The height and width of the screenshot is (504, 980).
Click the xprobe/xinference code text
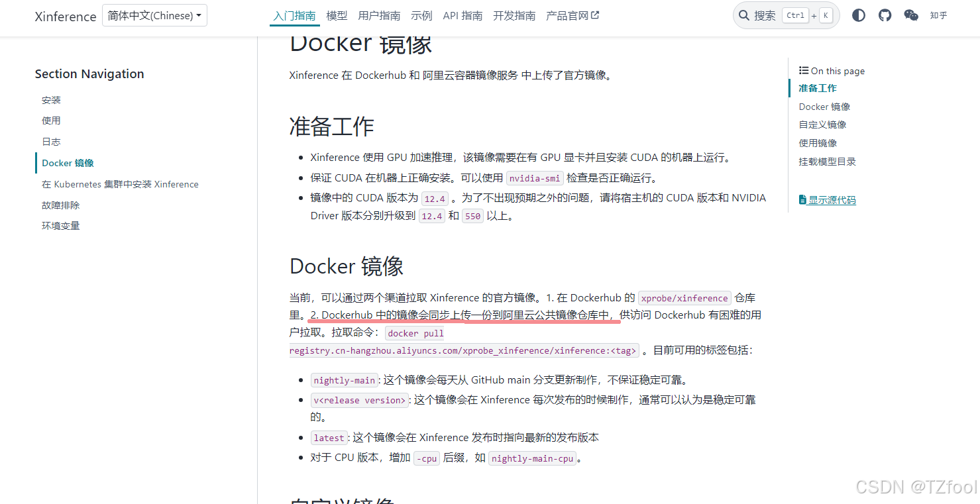[x=684, y=298]
